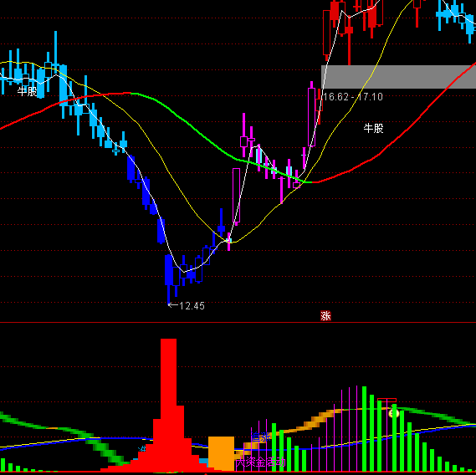Select the gray price gap zone
The height and width of the screenshot is (475, 476).
(x=398, y=77)
